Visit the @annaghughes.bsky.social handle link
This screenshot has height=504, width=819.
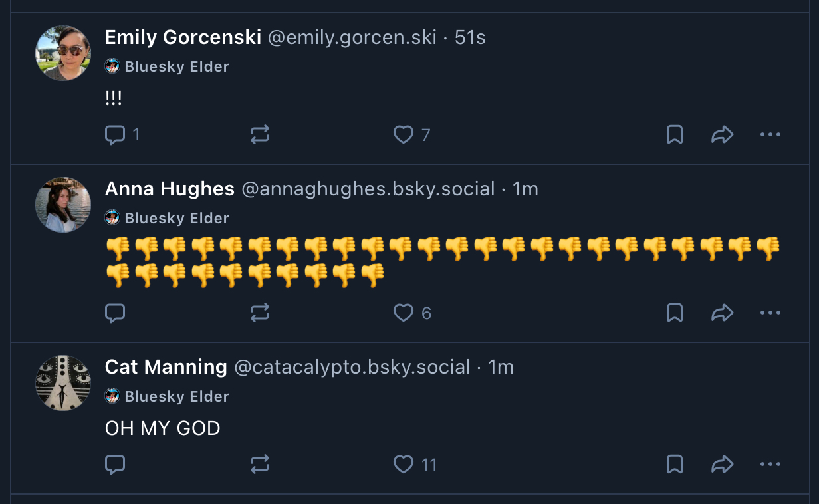click(368, 189)
